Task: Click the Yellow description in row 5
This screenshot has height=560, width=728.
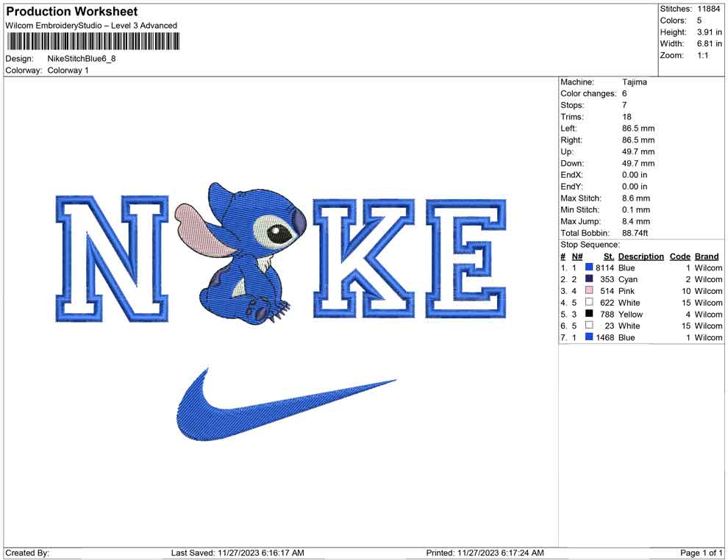Action: [630, 314]
